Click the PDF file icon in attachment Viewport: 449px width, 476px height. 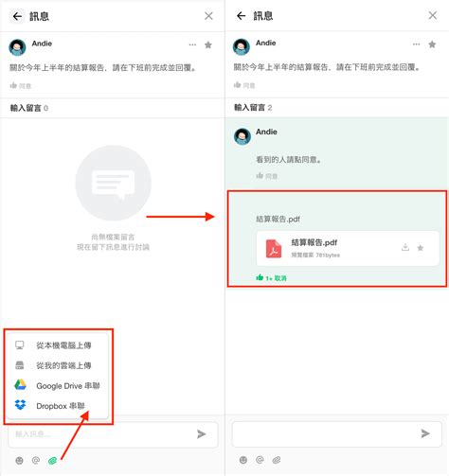274,249
